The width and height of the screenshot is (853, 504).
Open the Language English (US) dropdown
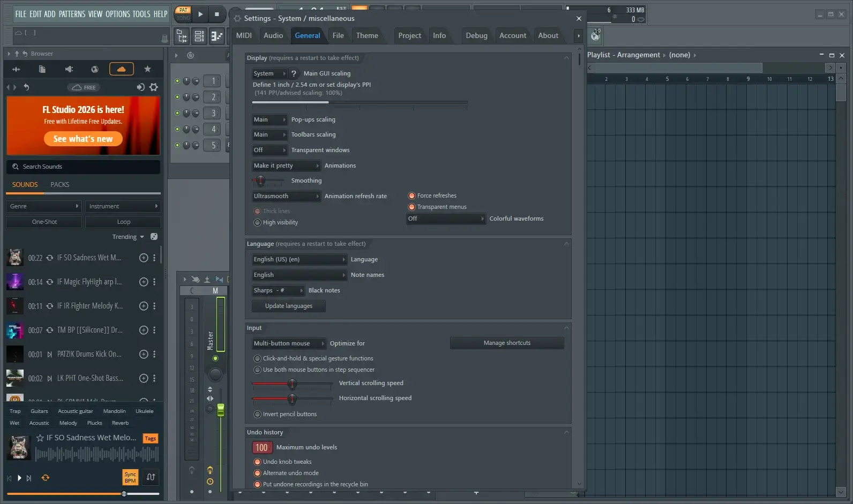pyautogui.click(x=300, y=259)
